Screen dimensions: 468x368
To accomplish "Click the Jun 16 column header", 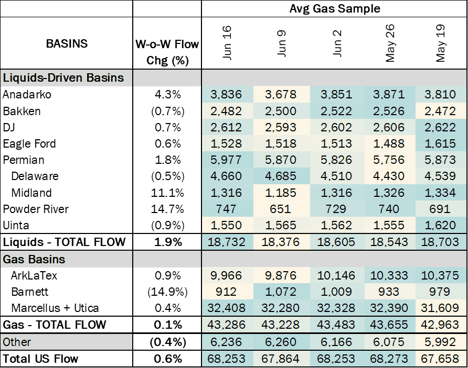I will tap(226, 43).
